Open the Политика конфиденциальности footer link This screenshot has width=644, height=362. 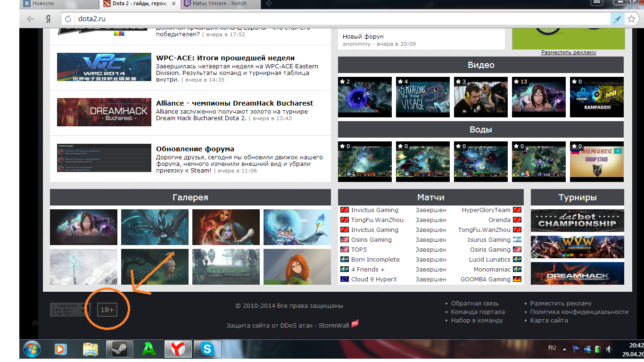tap(579, 312)
